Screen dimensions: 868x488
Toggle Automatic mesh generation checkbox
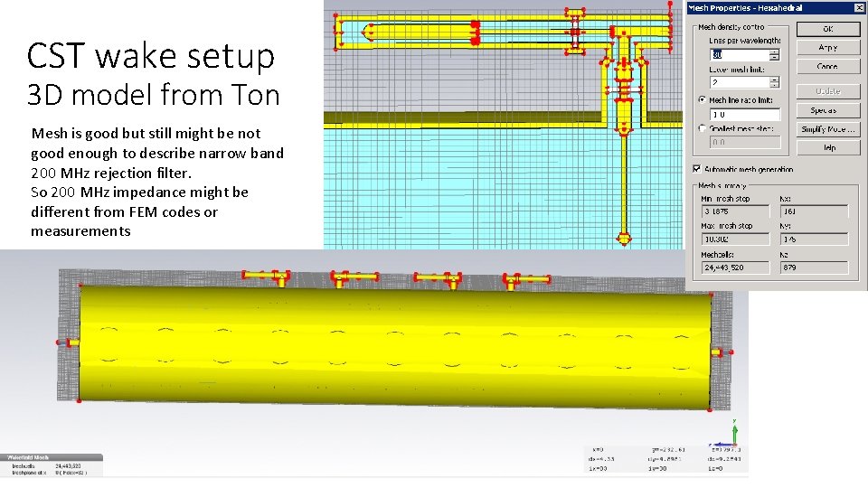pyautogui.click(x=697, y=169)
